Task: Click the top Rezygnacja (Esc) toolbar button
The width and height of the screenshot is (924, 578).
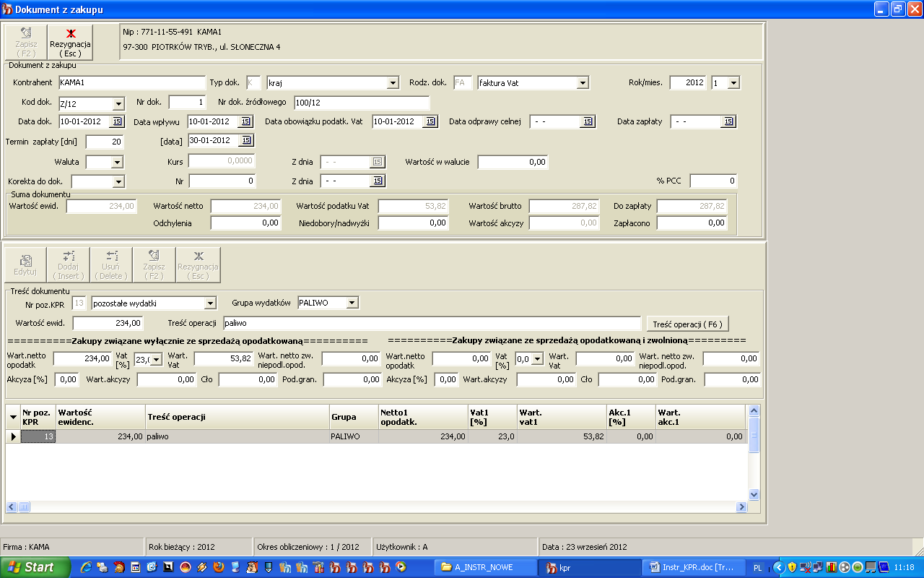Action: 70,42
